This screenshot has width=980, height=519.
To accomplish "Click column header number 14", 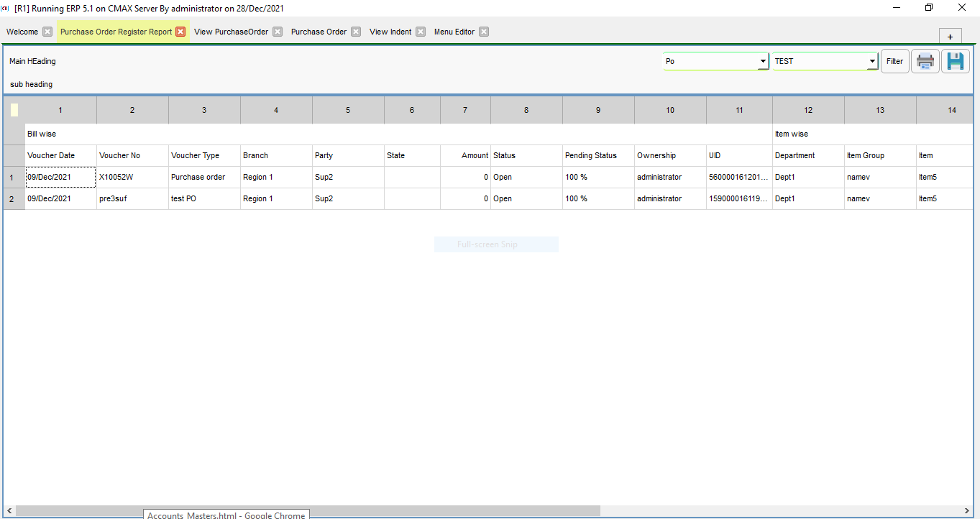I will pyautogui.click(x=952, y=109).
